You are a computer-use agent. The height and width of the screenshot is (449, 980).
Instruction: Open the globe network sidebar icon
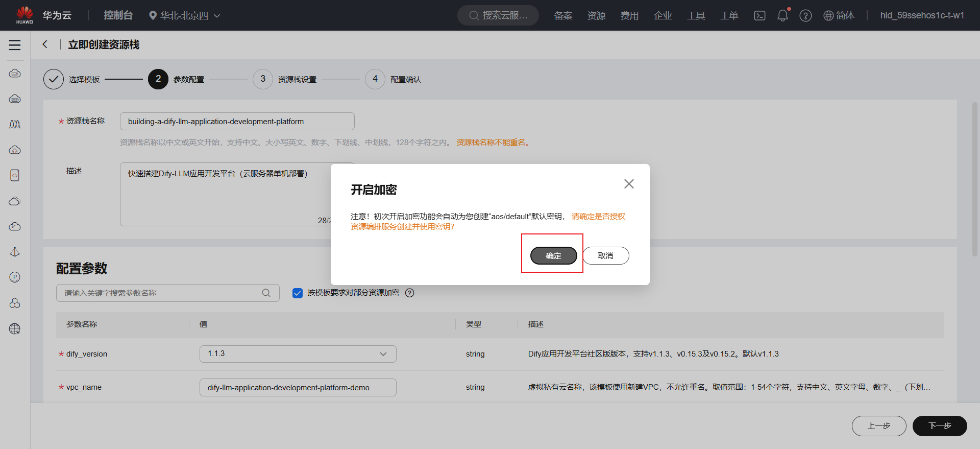pyautogui.click(x=15, y=328)
